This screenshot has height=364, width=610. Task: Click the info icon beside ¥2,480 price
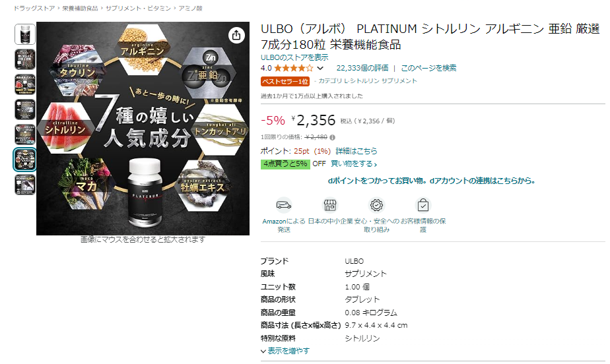[332, 137]
